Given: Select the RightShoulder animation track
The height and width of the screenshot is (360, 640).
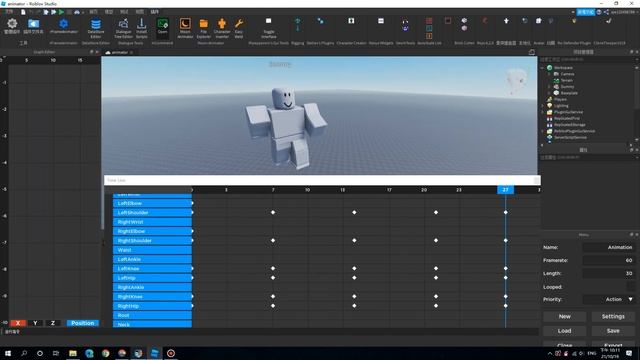Looking at the screenshot, I should (152, 240).
